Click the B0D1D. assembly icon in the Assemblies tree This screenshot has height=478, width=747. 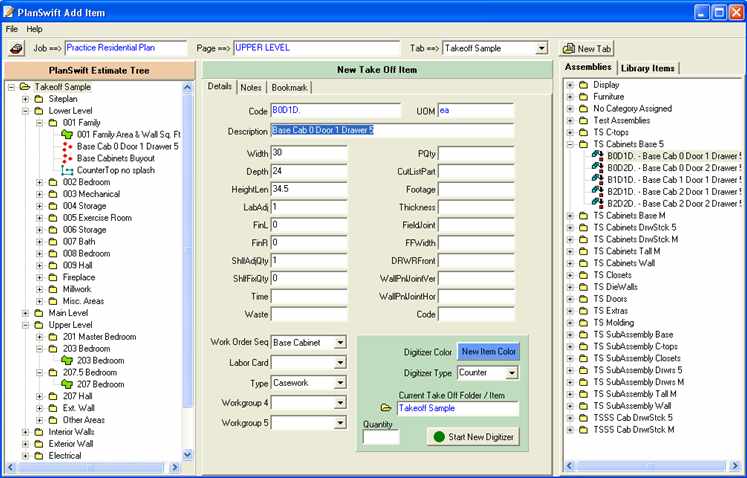point(597,156)
